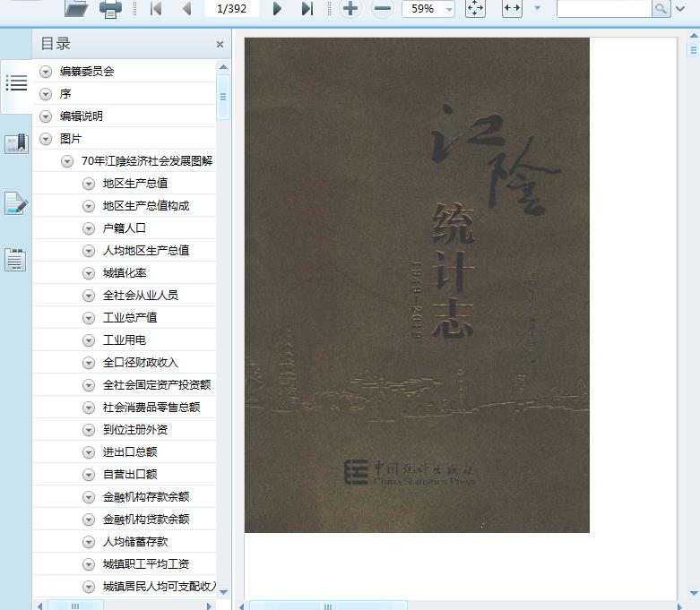The height and width of the screenshot is (610, 700).
Task: Open the notes list sidebar panel
Action: tap(15, 260)
